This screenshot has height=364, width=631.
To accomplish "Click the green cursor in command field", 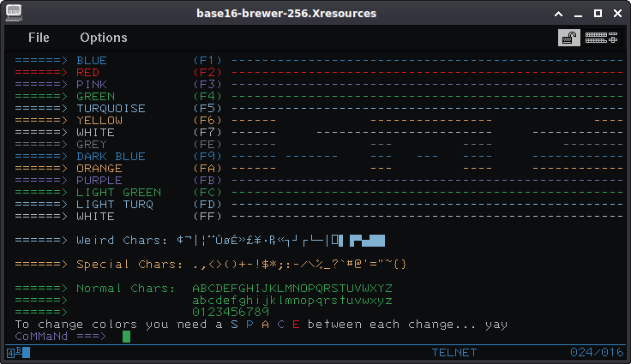I will [x=126, y=337].
